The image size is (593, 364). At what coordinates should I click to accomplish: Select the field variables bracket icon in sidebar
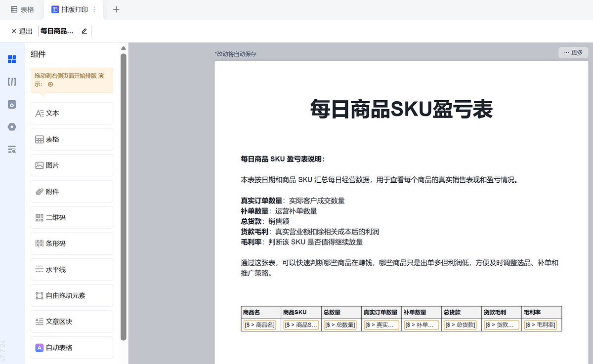tap(12, 82)
